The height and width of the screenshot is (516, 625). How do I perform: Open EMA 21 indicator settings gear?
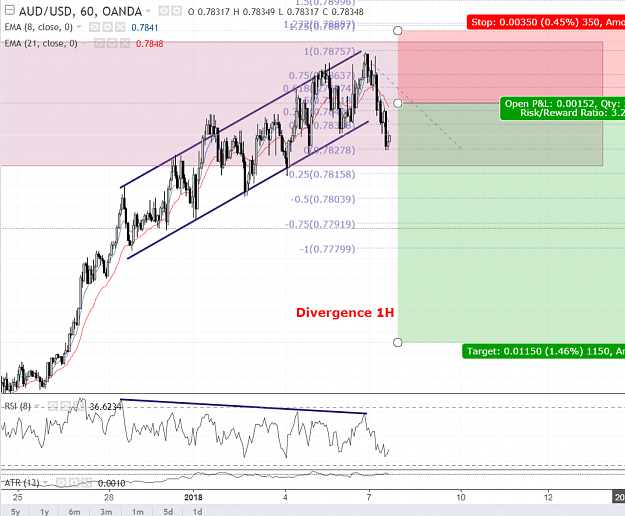[112, 43]
